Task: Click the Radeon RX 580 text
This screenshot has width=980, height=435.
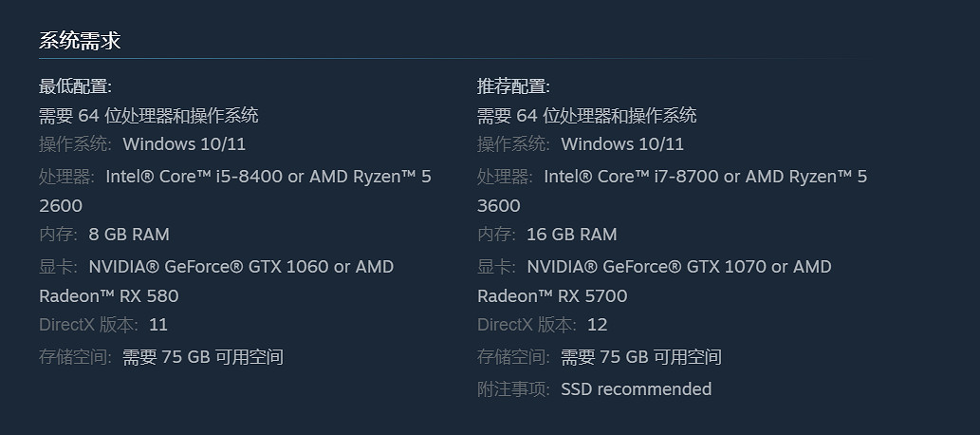Action: (108, 296)
